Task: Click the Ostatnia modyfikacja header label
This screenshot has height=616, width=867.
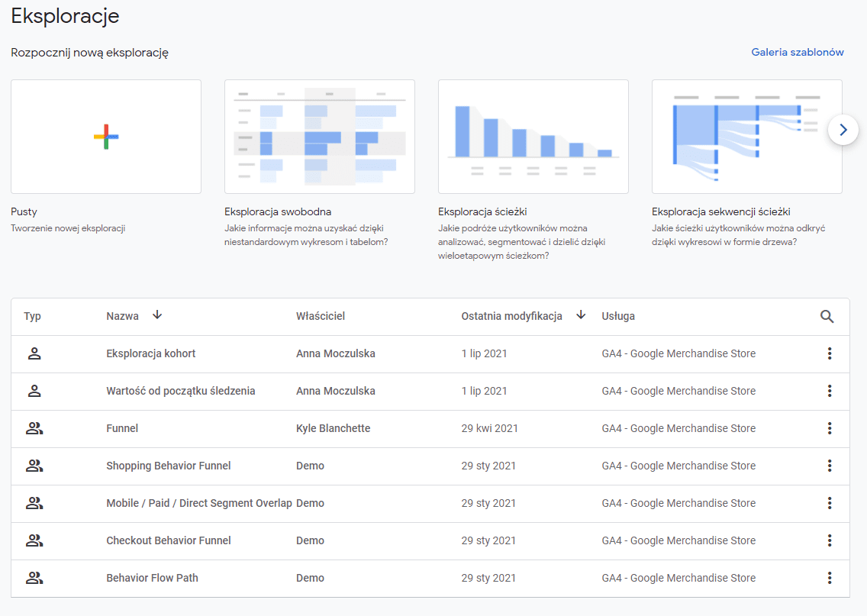Action: coord(511,316)
